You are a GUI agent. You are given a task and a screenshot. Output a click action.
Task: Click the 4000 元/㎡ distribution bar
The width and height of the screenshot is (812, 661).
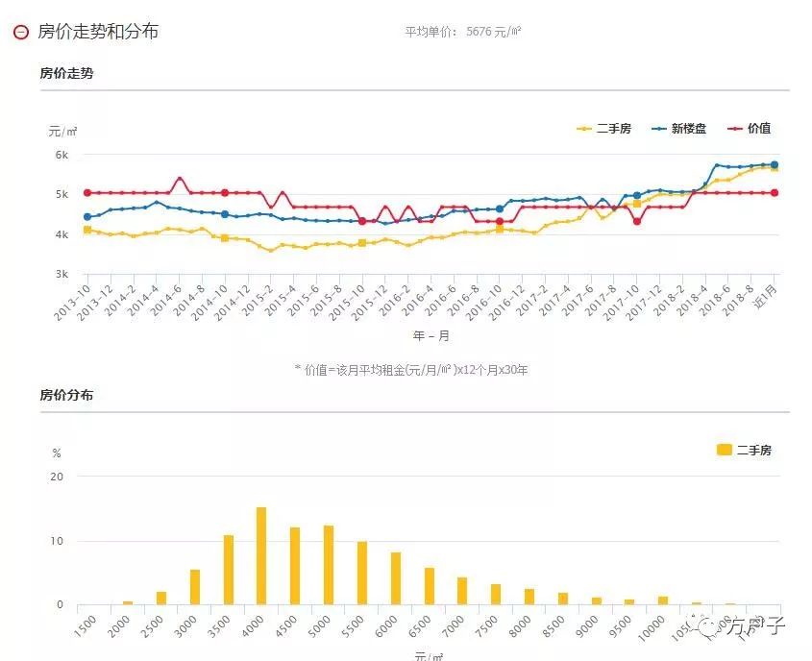tap(261, 555)
